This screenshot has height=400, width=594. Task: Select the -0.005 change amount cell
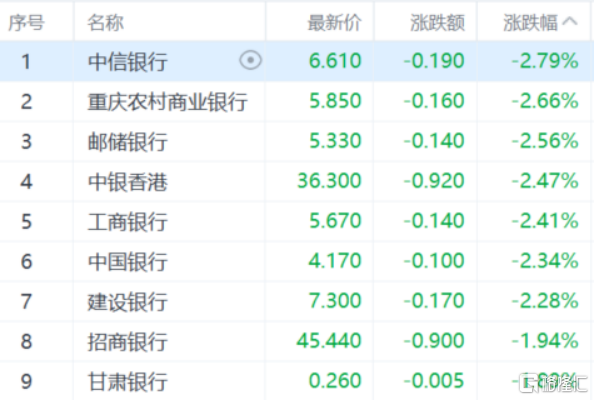click(434, 380)
